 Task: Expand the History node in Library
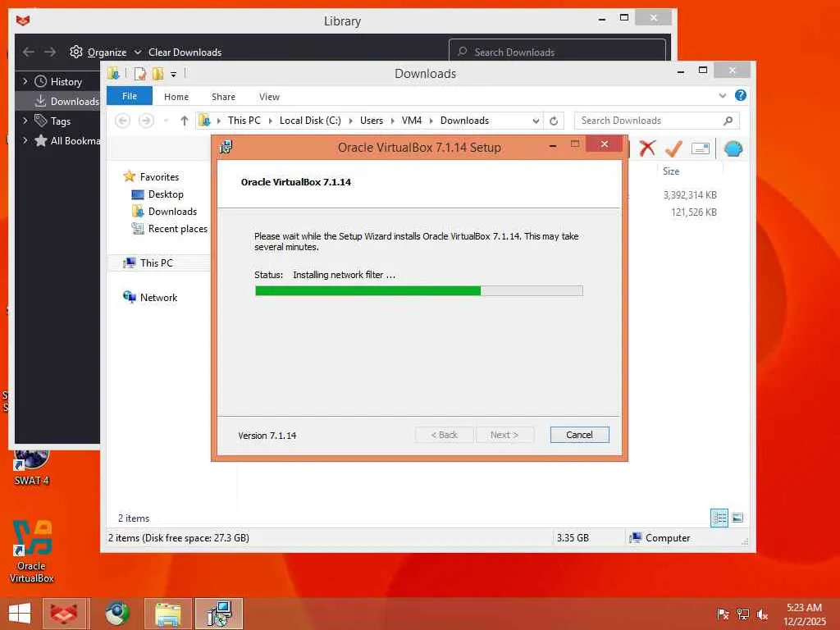point(25,81)
